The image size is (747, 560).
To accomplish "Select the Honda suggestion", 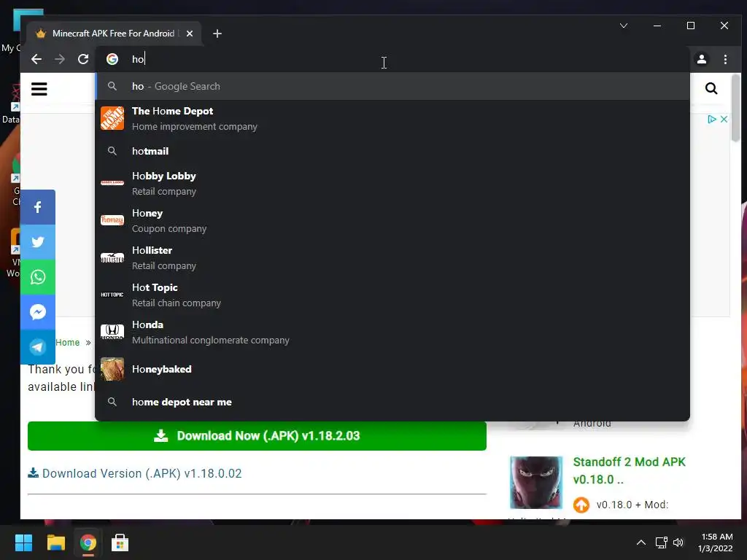I will click(x=392, y=332).
